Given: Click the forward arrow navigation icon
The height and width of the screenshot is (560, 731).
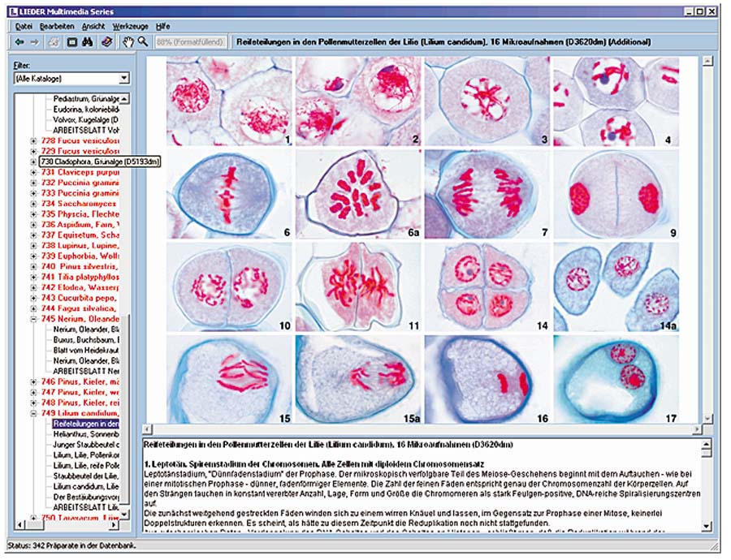Looking at the screenshot, I should 34,41.
